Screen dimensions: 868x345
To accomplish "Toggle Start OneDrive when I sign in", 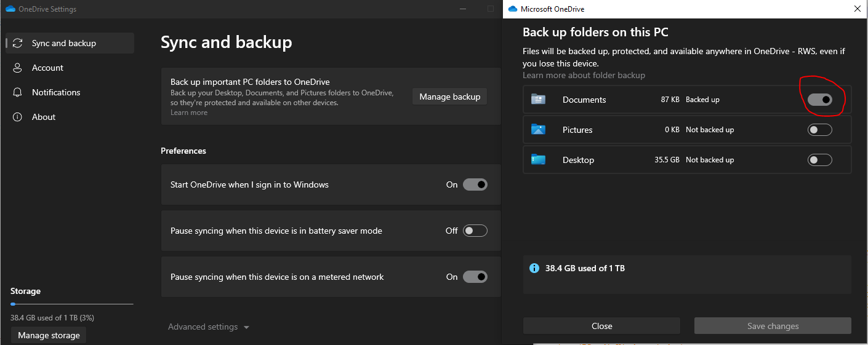I will (475, 184).
